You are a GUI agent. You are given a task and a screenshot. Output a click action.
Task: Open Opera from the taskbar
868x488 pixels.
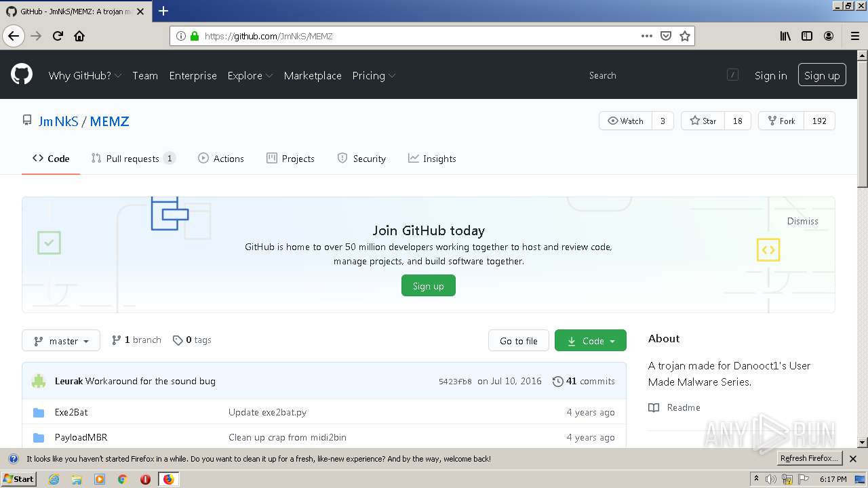[x=145, y=479]
